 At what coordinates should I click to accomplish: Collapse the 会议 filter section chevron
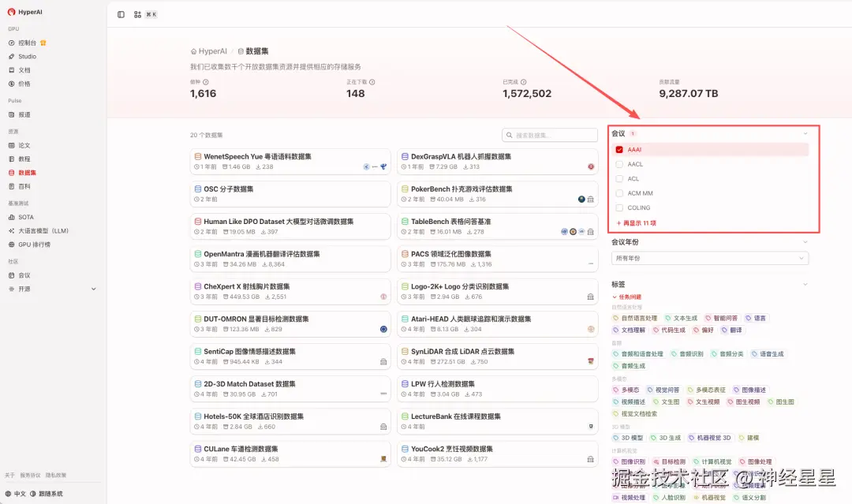pos(805,133)
